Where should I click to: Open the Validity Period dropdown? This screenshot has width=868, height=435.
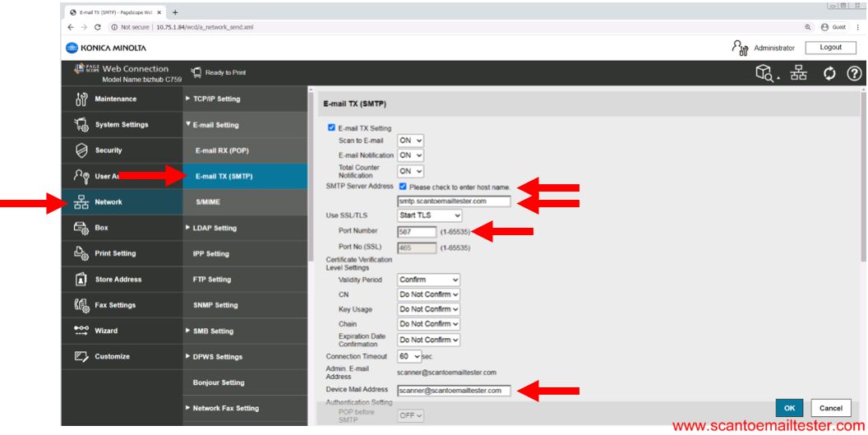point(428,280)
